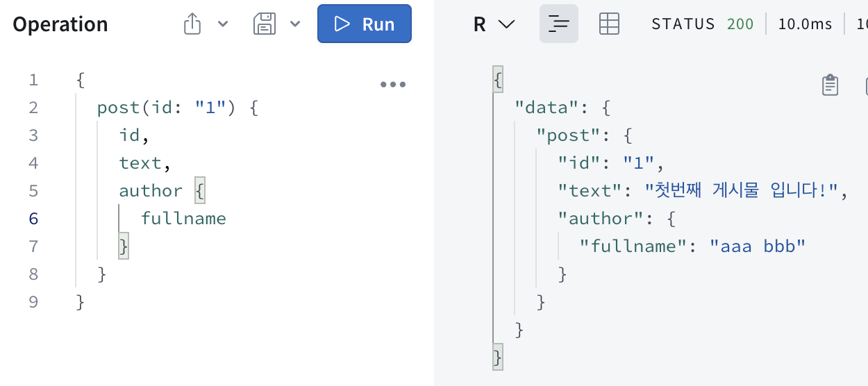The width and height of the screenshot is (868, 386).
Task: Open the R response selector dropdown
Action: [x=494, y=24]
